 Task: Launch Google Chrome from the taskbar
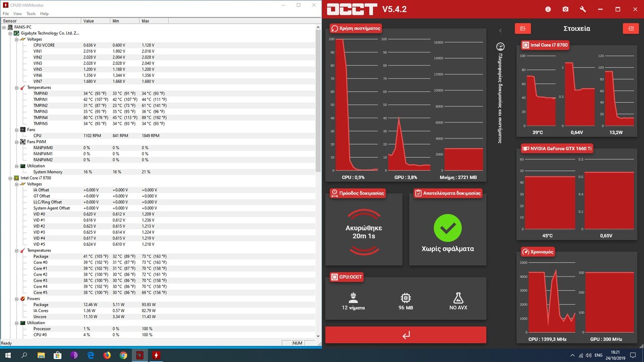[123, 355]
